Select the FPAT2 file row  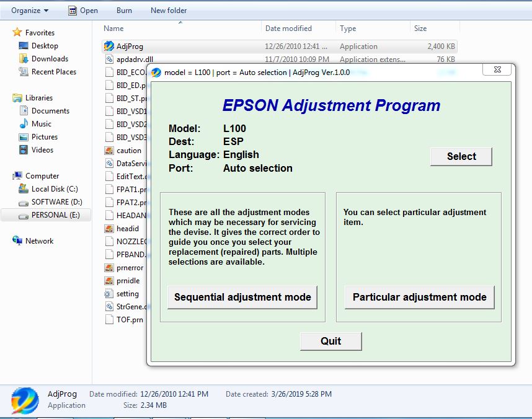click(x=125, y=203)
